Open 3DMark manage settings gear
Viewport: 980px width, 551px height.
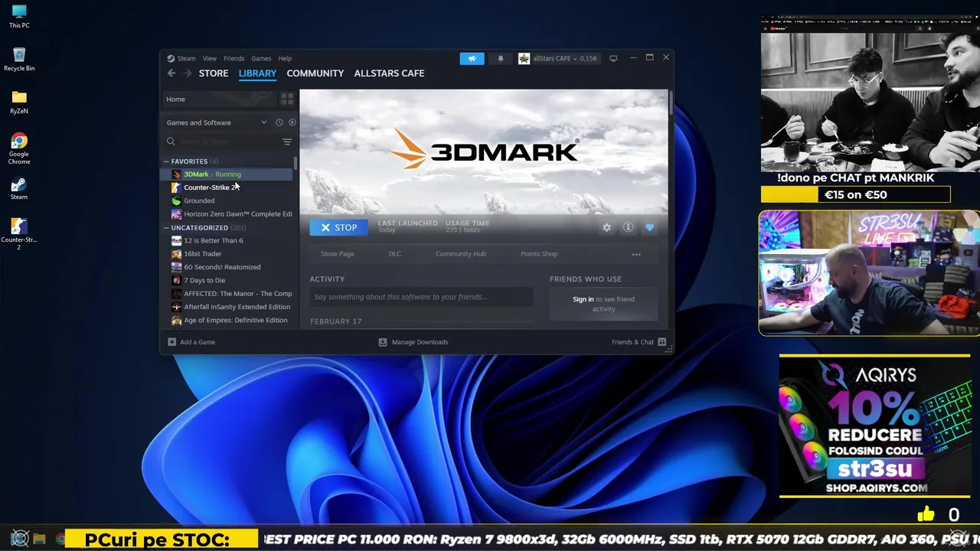coord(606,227)
